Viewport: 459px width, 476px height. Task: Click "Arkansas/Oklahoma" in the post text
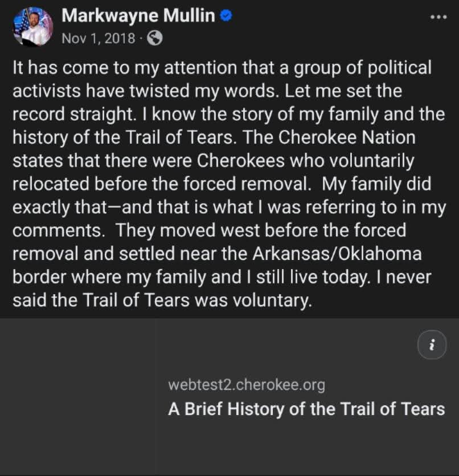[345, 254]
